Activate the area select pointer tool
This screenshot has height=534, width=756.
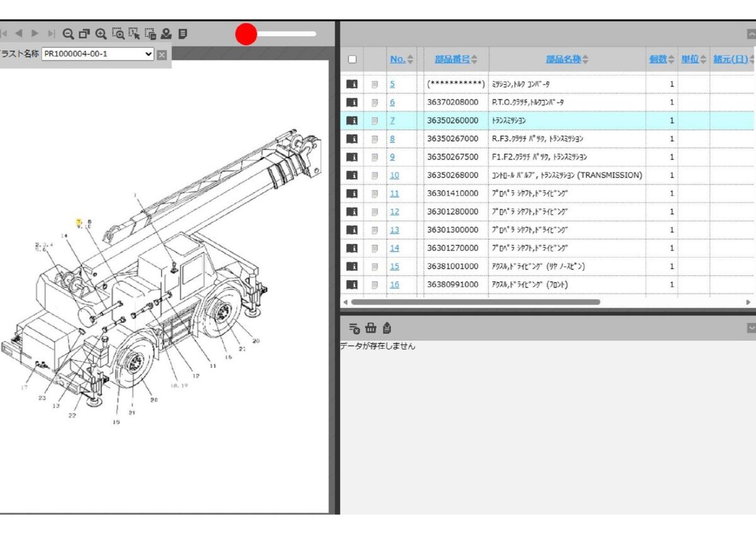coord(134,34)
